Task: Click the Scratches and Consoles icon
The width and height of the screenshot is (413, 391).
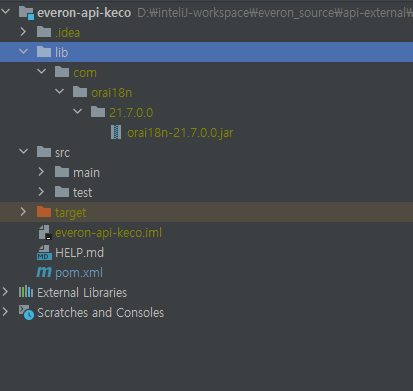Action: click(26, 312)
